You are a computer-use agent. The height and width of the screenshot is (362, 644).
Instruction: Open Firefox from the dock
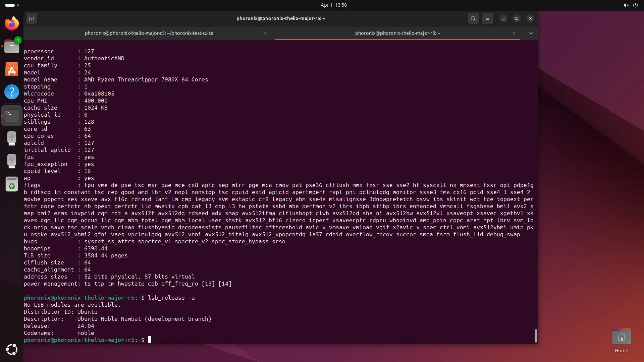(x=11, y=23)
